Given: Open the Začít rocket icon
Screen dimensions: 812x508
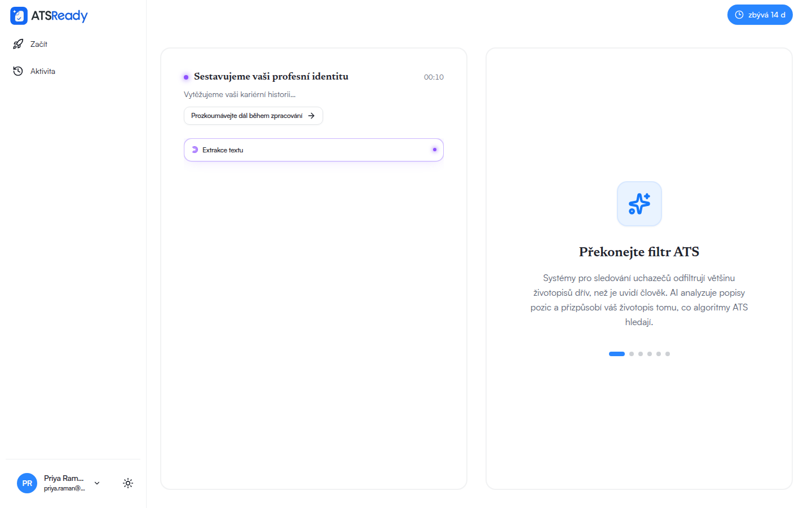Looking at the screenshot, I should [18, 44].
